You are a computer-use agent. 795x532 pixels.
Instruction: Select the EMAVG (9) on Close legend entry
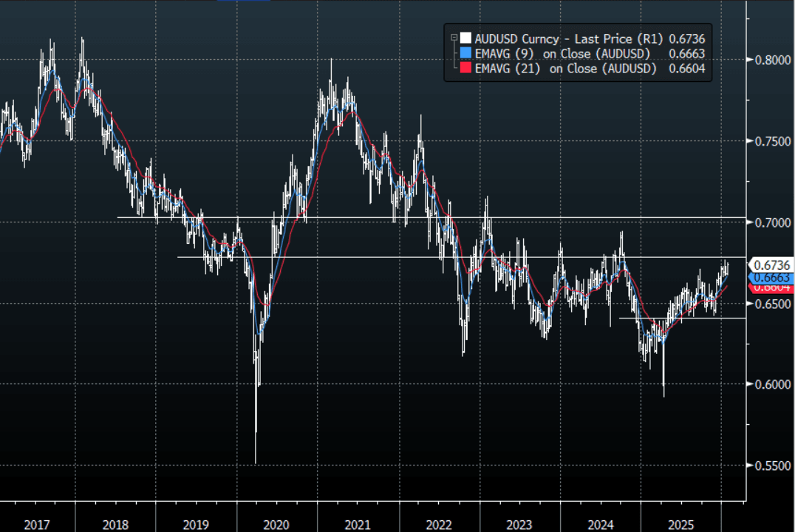click(563, 53)
